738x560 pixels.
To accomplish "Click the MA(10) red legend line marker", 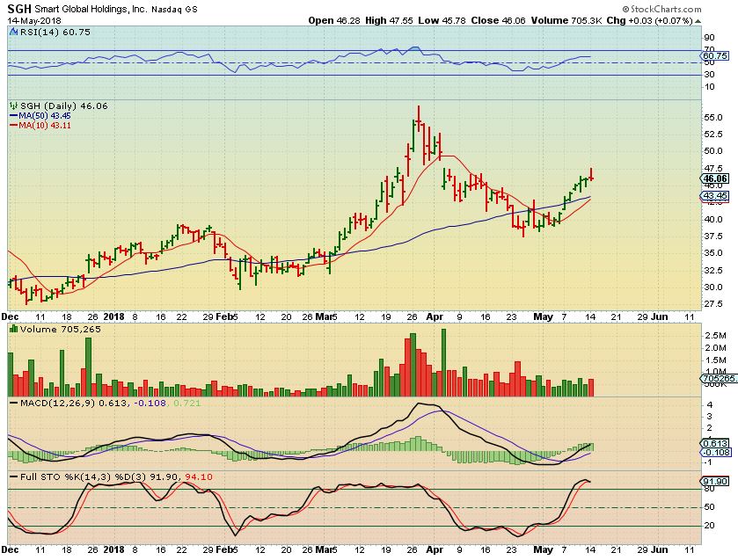I will pos(13,126).
